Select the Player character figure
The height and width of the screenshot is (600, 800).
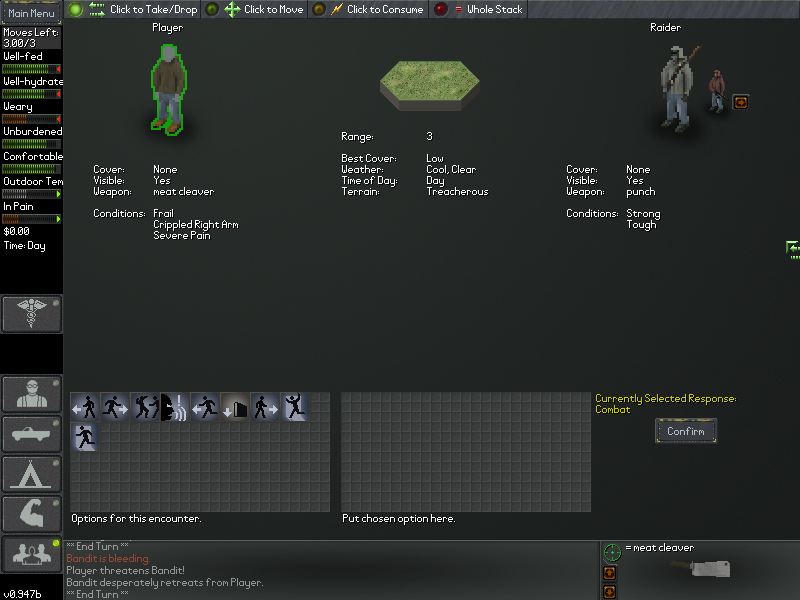pyautogui.click(x=169, y=90)
